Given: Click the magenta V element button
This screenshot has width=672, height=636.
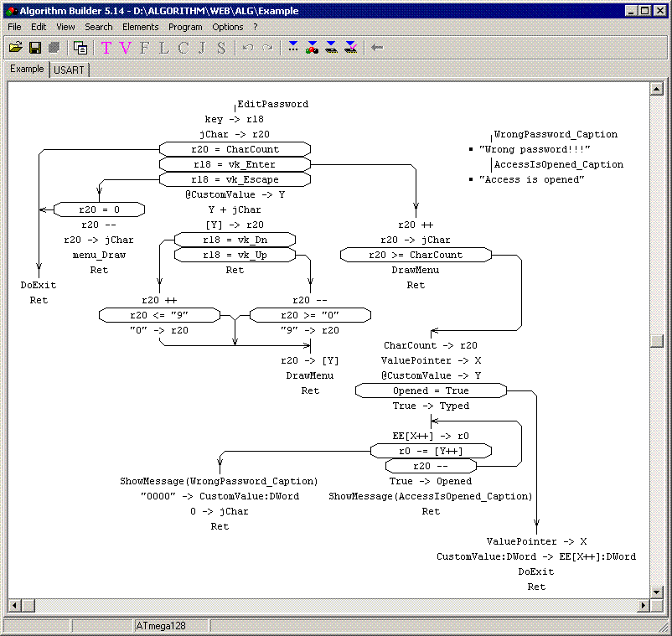Looking at the screenshot, I should (126, 48).
